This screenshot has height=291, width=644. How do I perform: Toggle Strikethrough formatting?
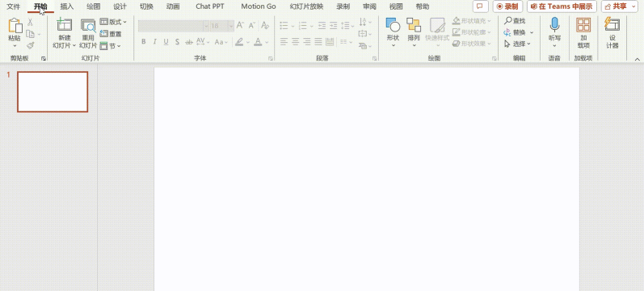(x=189, y=41)
